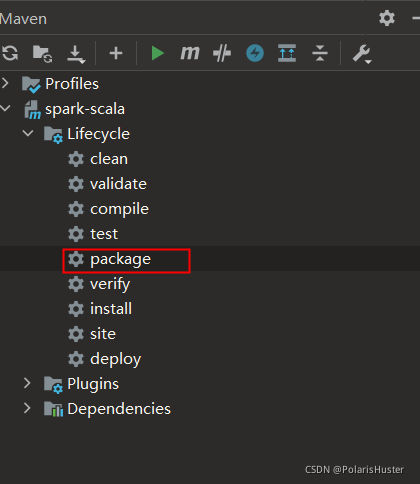This screenshot has height=484, width=420.
Task: Expand the Dependencies folder
Action: pos(27,408)
